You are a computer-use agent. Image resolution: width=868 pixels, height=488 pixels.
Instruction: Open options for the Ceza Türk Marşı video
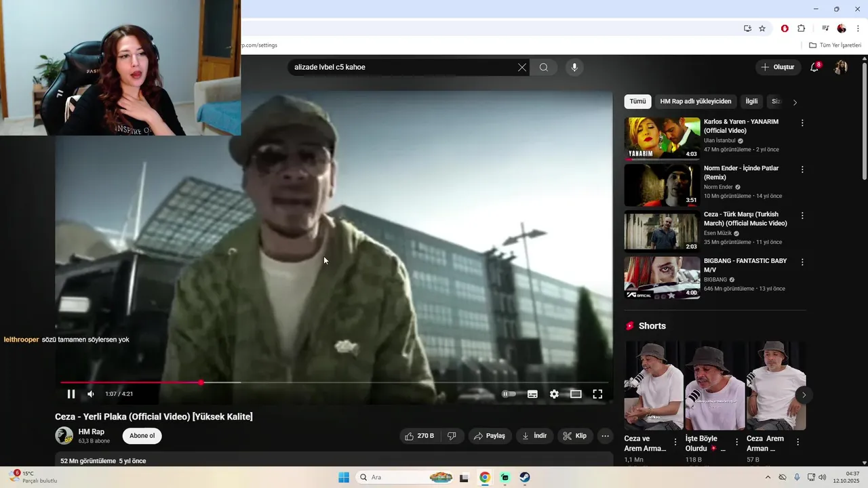pos(802,216)
